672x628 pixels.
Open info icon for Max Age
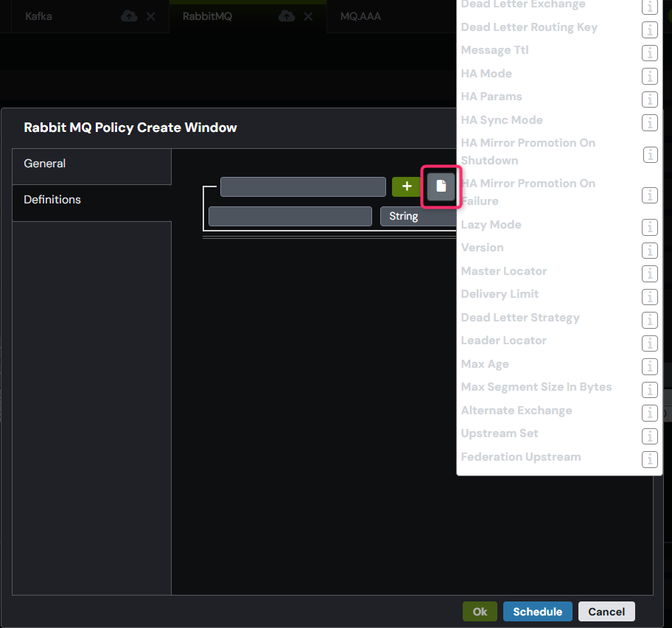pos(650,366)
